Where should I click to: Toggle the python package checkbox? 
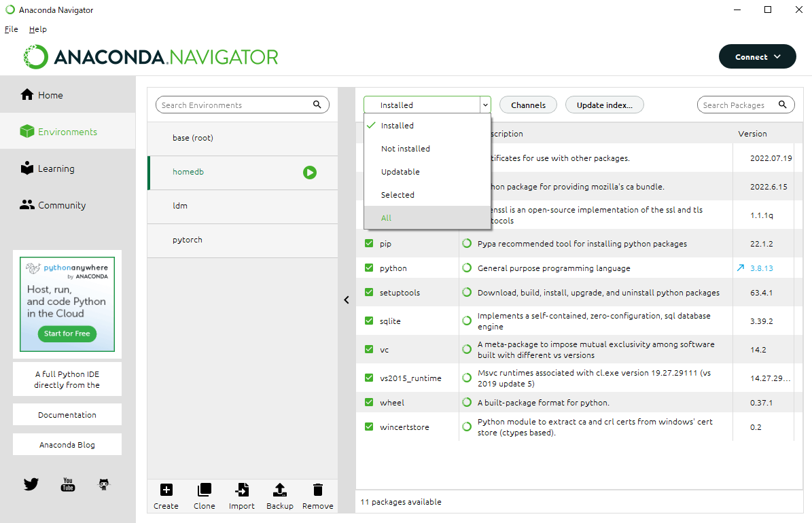(x=369, y=268)
